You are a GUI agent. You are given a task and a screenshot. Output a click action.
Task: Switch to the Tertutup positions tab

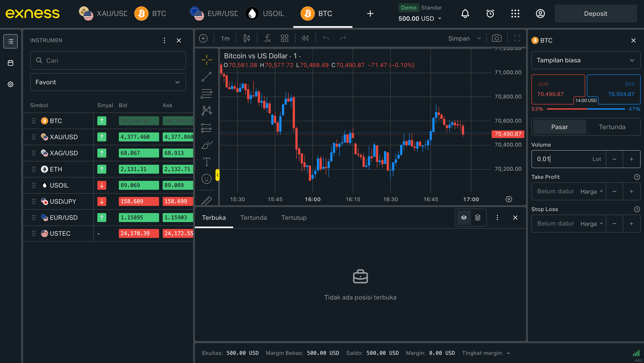coord(294,218)
